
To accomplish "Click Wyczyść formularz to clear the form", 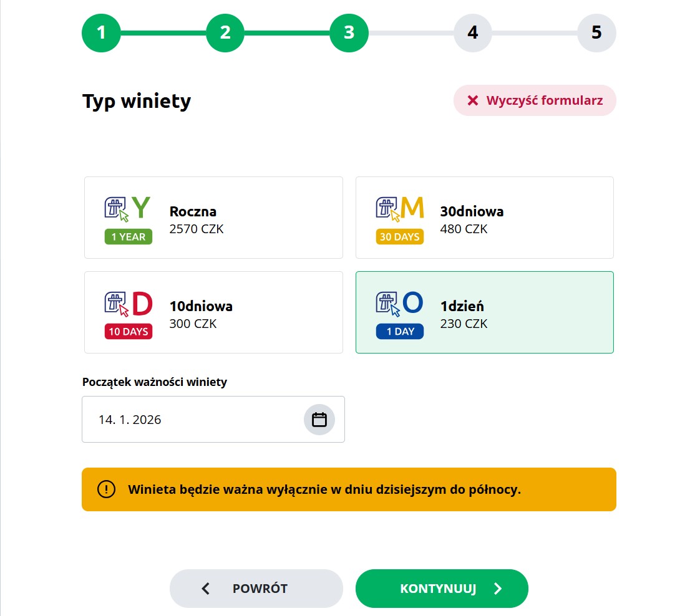I will [x=534, y=100].
